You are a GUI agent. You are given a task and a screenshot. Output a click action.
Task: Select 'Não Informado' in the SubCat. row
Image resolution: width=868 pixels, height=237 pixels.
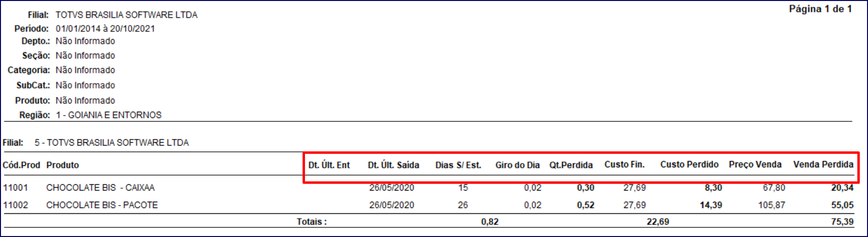85,85
